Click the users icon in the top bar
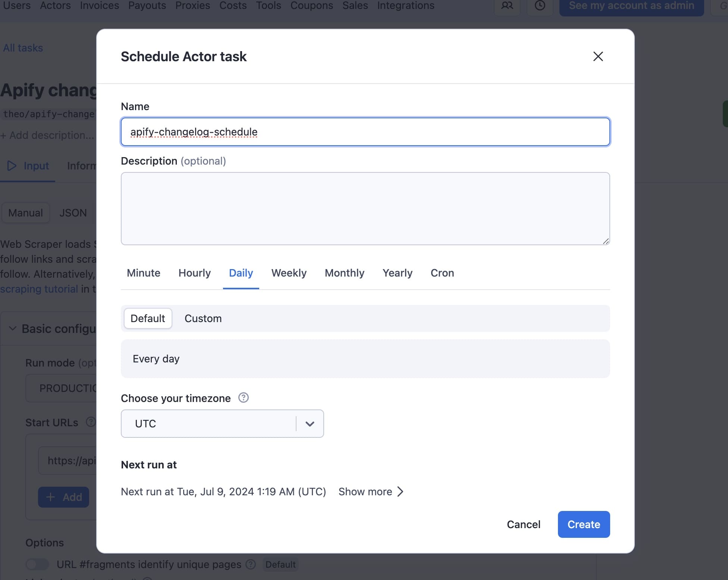The height and width of the screenshot is (580, 728). click(506, 6)
